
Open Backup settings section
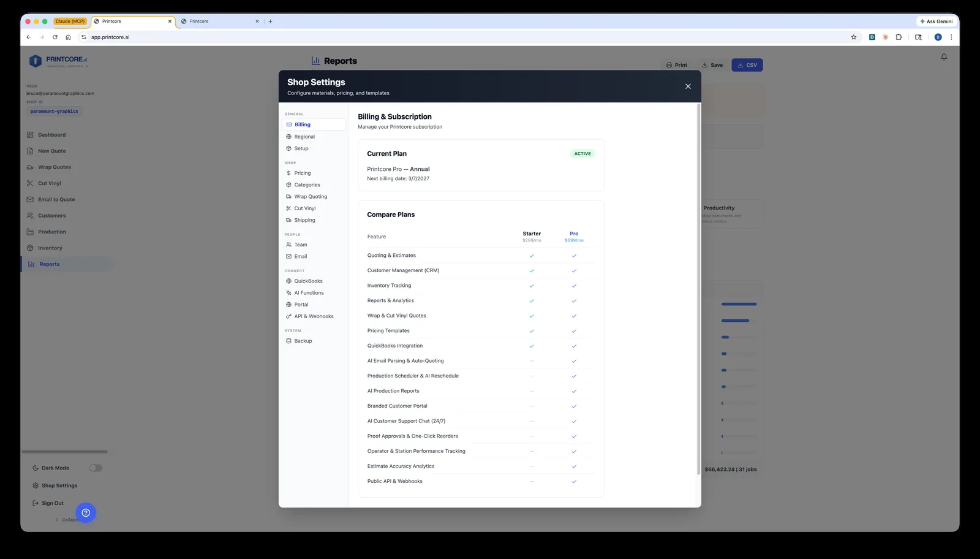[314, 341]
